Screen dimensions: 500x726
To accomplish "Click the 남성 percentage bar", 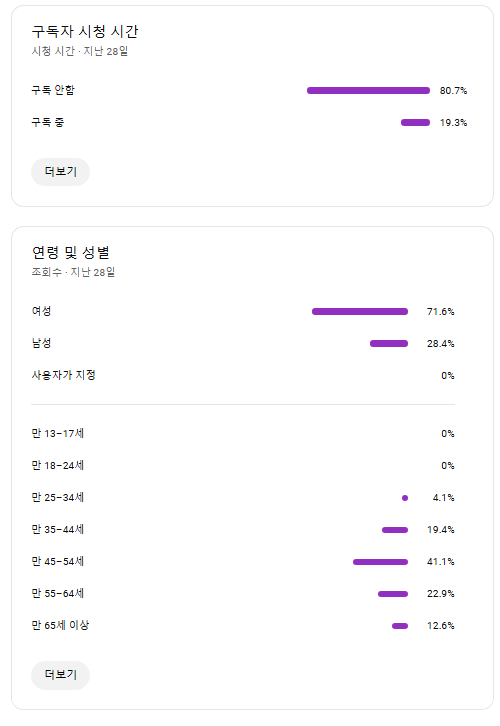I will (x=389, y=344).
